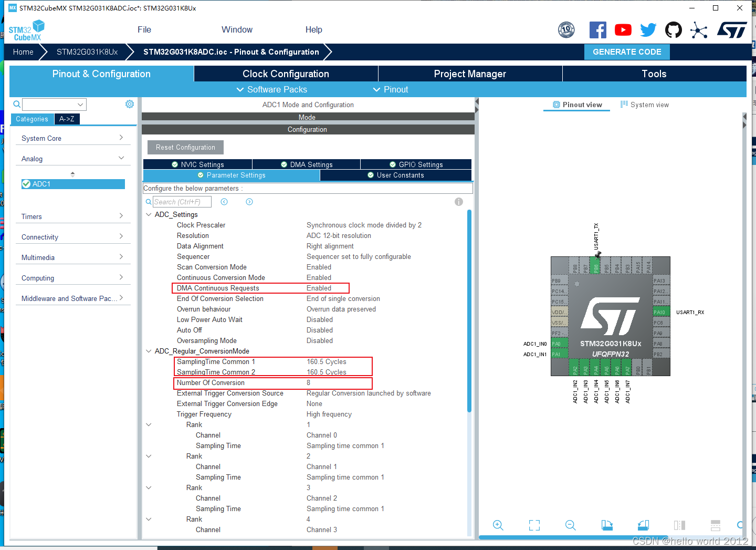Open the Software Packs dropdown
756x550 pixels.
271,89
